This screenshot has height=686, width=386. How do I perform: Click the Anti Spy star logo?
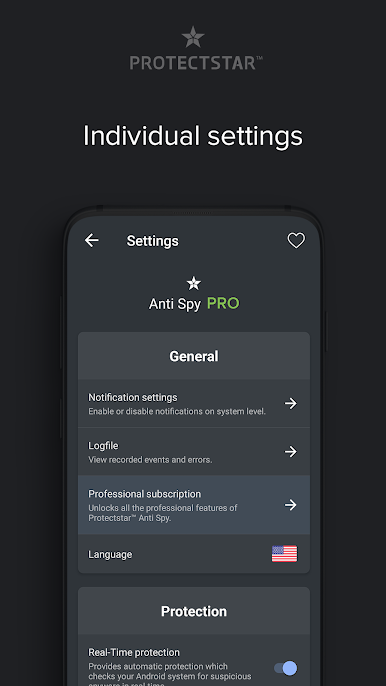(193, 283)
